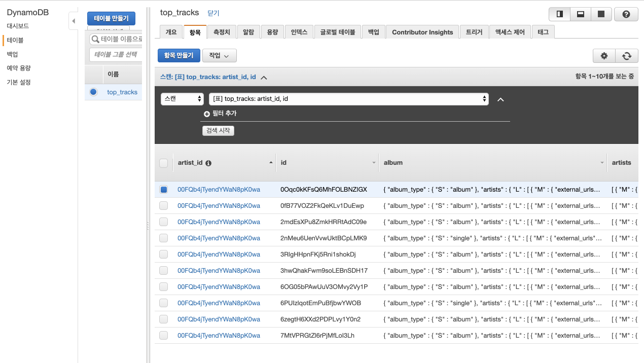This screenshot has height=363, width=644.
Task: Click info icon next to artist_id
Action: pos(208,163)
